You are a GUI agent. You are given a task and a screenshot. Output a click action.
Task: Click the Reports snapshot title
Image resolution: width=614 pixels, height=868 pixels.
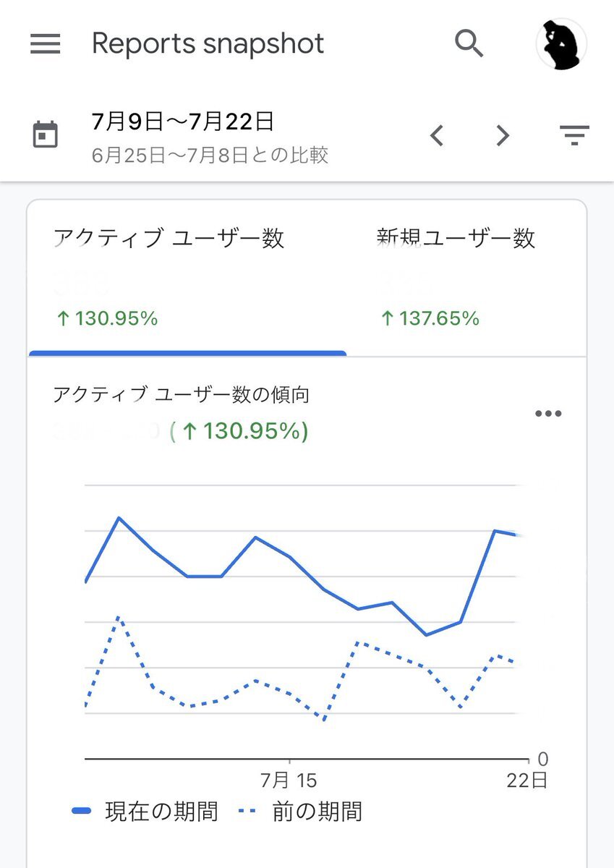tap(208, 44)
